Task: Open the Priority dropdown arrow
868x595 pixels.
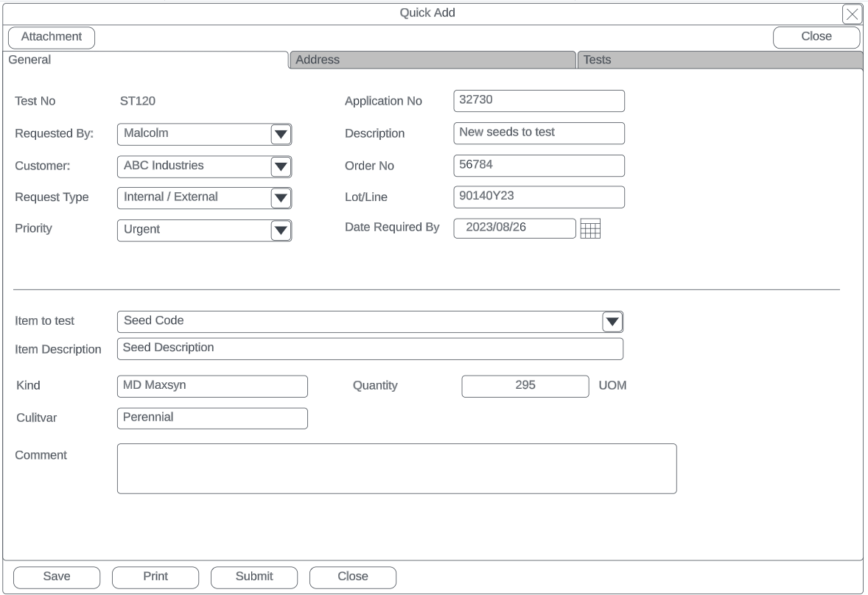Action: (x=281, y=230)
